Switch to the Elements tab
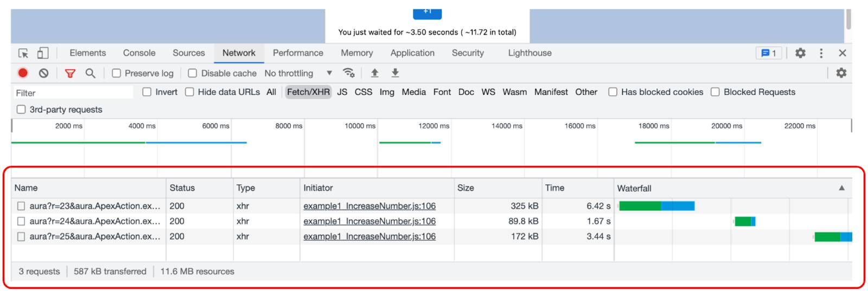Image resolution: width=868 pixels, height=291 pixels. tap(88, 53)
